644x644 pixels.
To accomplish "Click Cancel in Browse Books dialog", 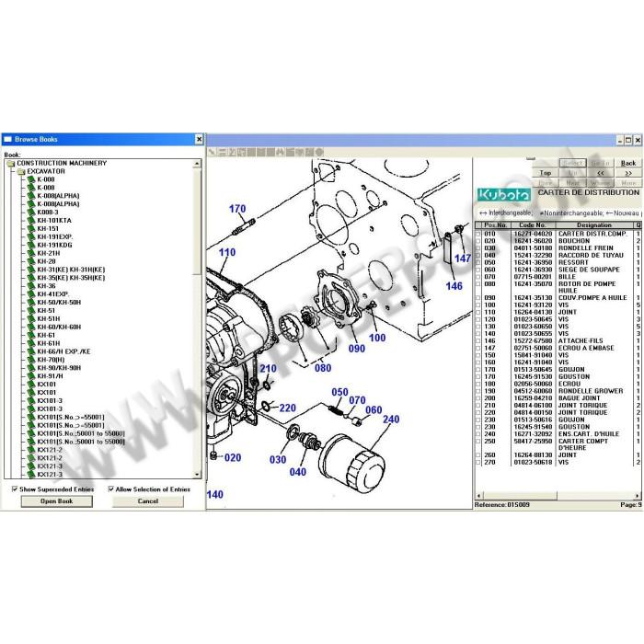I will coord(148,501).
